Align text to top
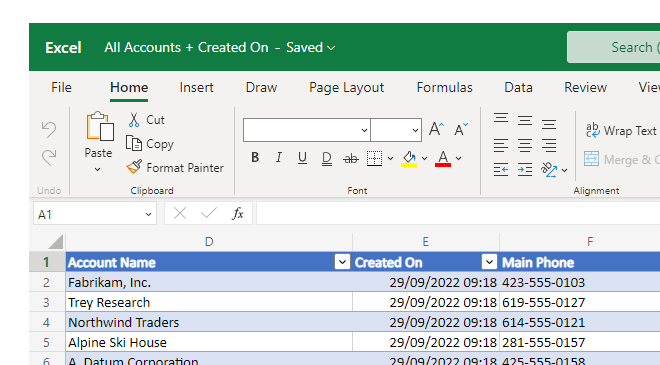The width and height of the screenshot is (660, 365). pyautogui.click(x=501, y=118)
